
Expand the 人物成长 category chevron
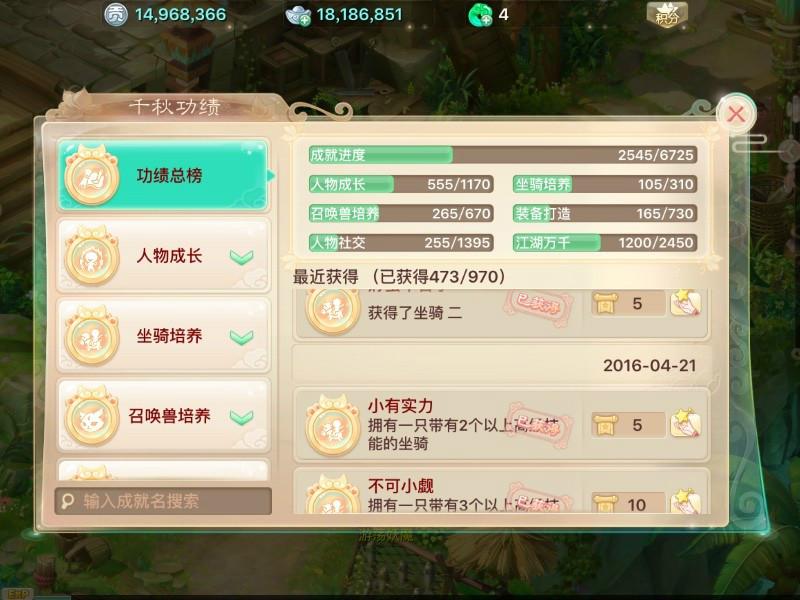coord(241,257)
